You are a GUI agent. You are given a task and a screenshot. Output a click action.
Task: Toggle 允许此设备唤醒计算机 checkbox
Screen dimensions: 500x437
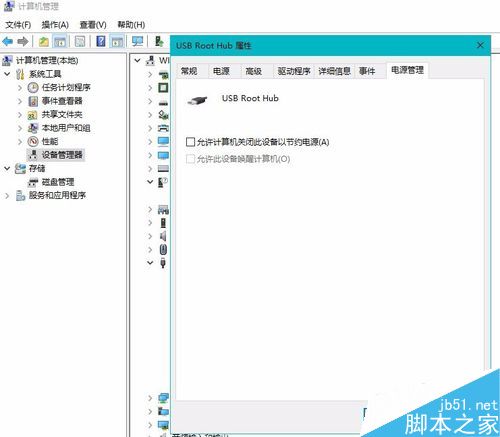tap(190, 159)
